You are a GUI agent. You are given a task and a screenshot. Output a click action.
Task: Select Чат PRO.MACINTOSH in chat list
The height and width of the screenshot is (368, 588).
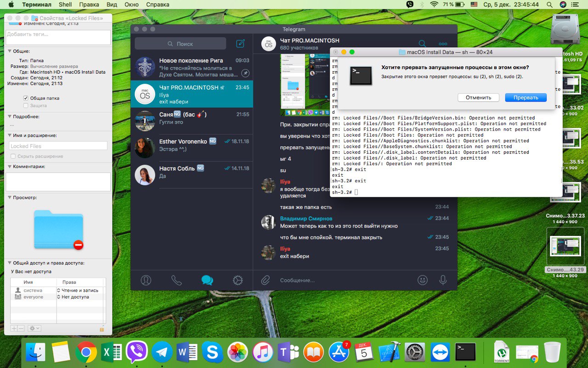[192, 94]
